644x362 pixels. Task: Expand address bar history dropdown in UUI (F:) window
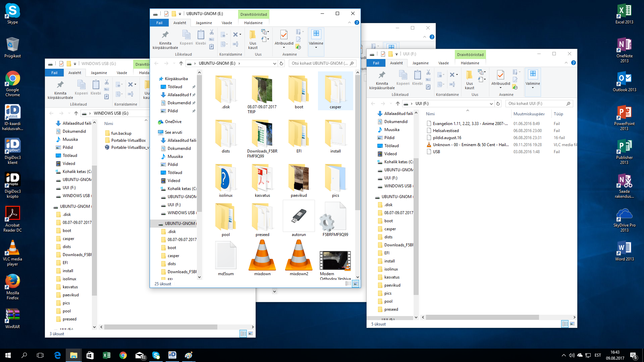point(491,104)
